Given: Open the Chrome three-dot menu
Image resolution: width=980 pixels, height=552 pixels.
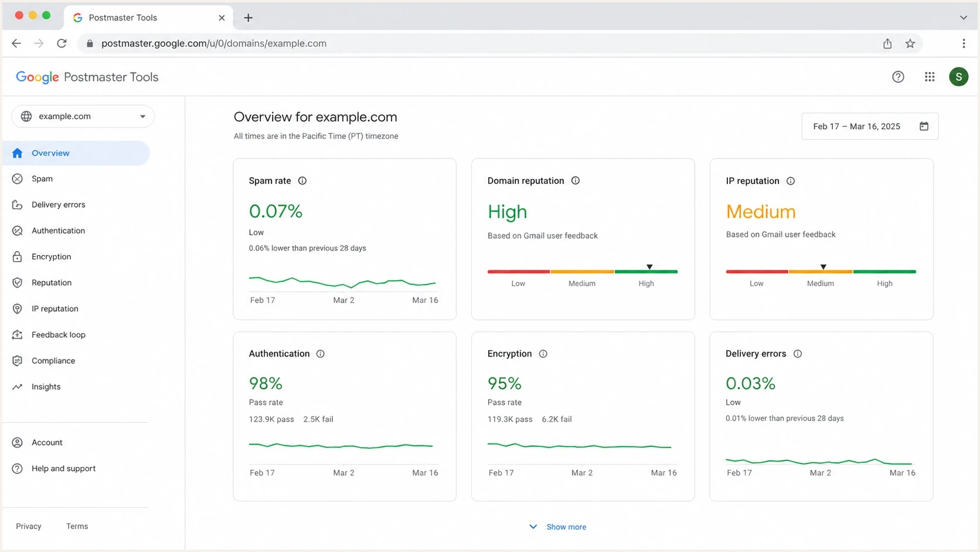Looking at the screenshot, I should 964,43.
